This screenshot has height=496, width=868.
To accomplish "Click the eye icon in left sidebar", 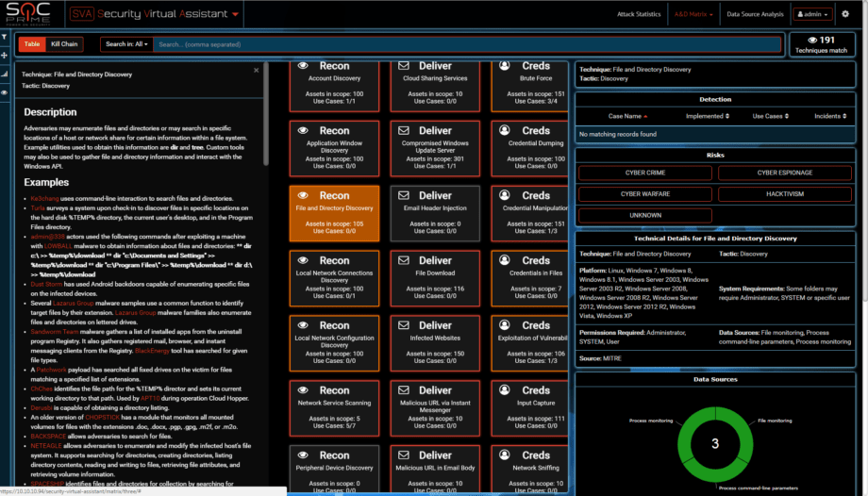I will click(x=5, y=92).
